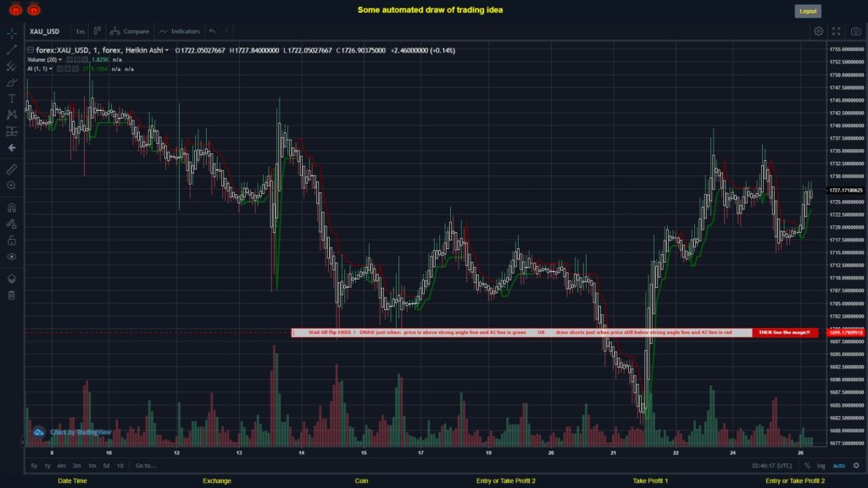The width and height of the screenshot is (868, 488).
Task: Toggle magnet mode for drawings
Action: point(12,208)
